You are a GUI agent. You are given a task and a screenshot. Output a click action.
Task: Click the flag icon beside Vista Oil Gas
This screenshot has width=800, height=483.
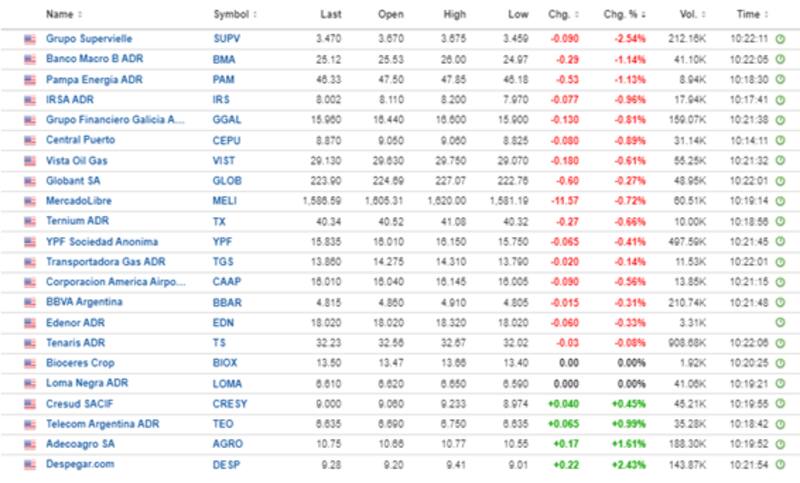click(30, 160)
